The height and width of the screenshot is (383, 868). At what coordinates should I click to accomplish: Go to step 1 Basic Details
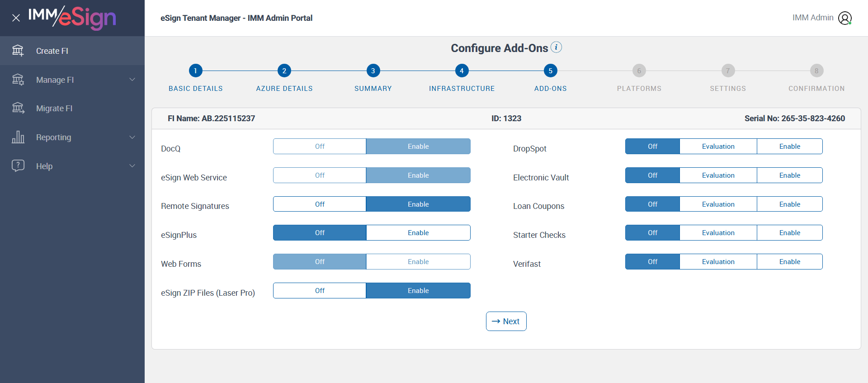[195, 71]
